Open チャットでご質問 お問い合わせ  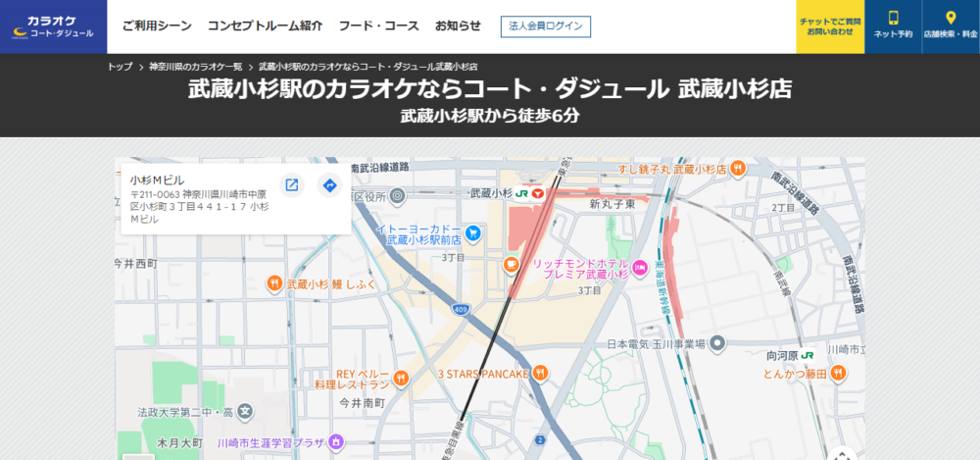click(830, 26)
